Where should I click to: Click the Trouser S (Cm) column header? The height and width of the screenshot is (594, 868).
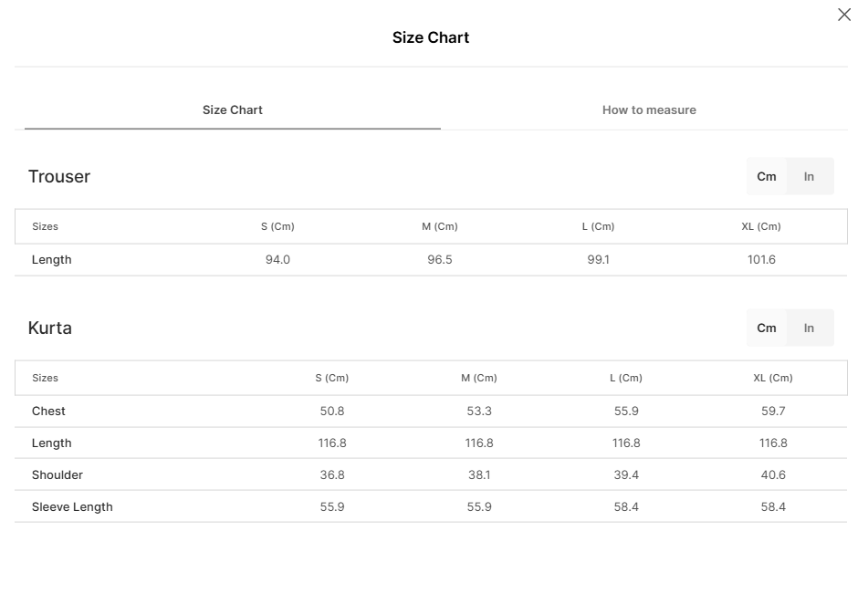(x=277, y=226)
